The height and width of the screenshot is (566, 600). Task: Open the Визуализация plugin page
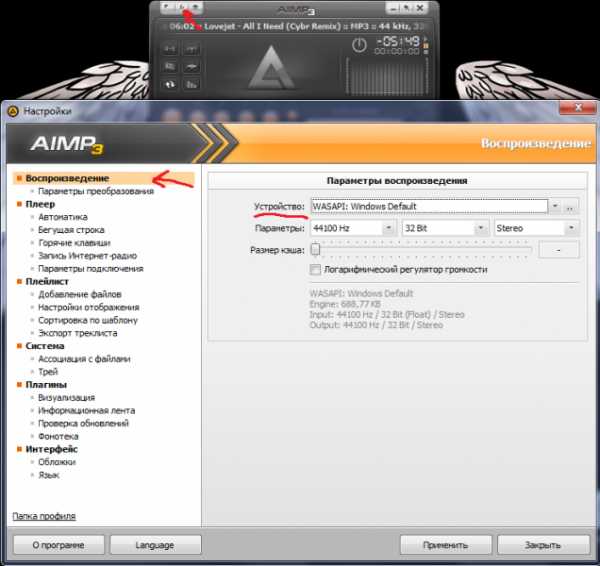coord(67,398)
